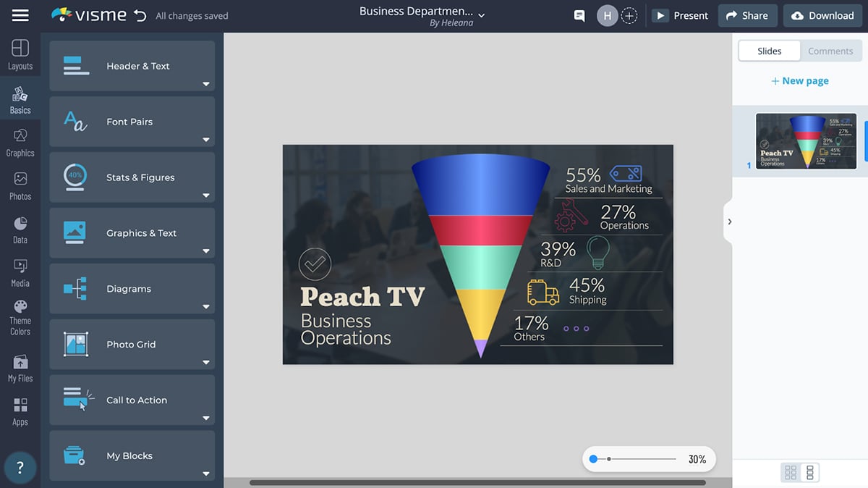868x488 pixels.
Task: Open the comments speech bubble icon
Action: coord(579,15)
